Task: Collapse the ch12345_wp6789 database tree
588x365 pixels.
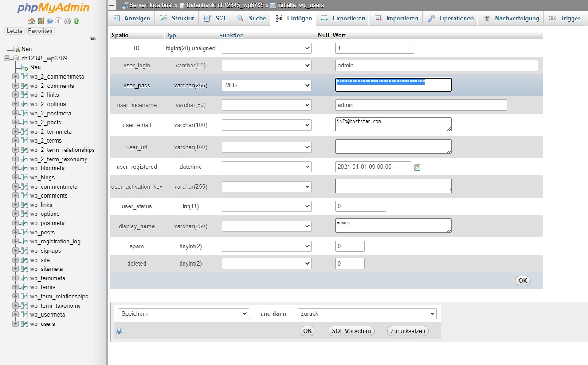Action: tap(7, 58)
